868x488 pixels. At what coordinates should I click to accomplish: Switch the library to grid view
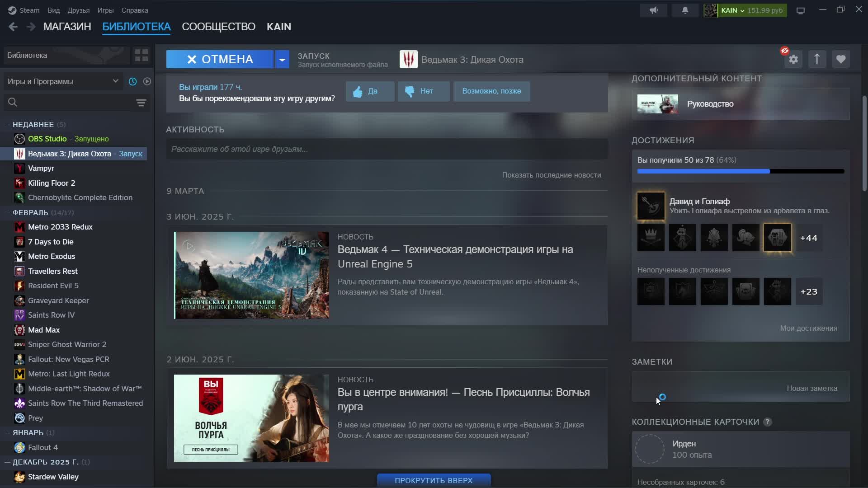click(x=142, y=55)
